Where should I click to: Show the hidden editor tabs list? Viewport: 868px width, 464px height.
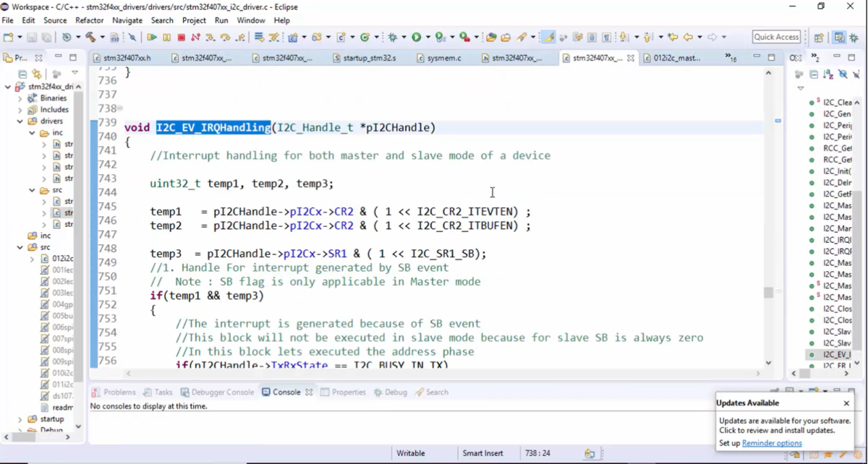731,58
